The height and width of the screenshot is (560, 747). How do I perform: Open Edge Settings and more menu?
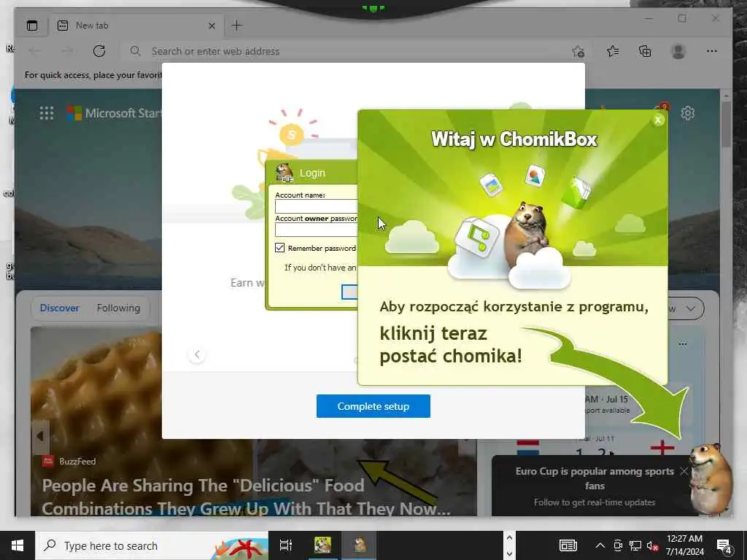[712, 51]
